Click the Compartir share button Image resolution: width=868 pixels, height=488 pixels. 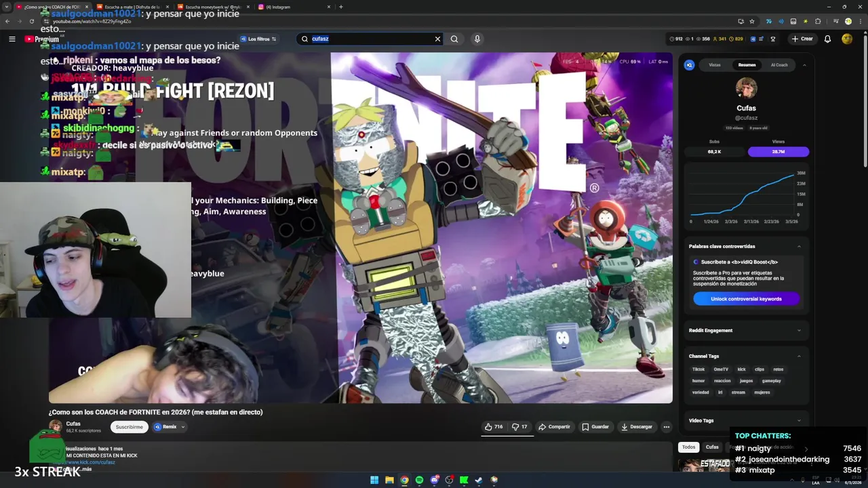(554, 427)
